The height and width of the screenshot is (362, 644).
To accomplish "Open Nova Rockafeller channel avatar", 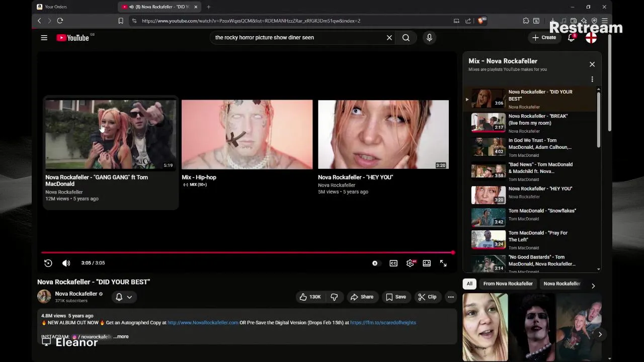I will 44,297.
